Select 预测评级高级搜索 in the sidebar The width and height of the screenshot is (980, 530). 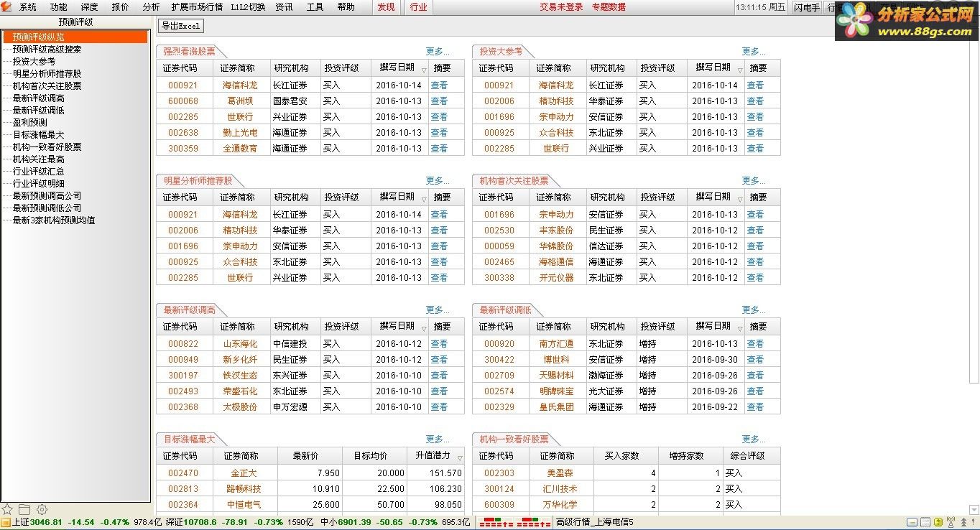tap(47, 50)
